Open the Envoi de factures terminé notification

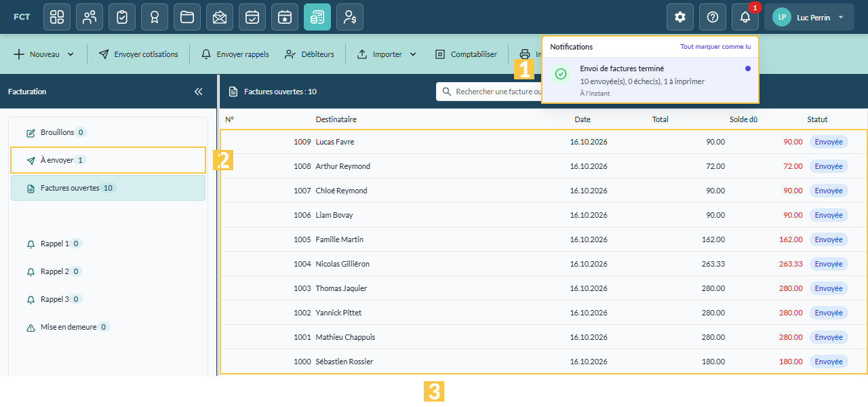click(650, 80)
